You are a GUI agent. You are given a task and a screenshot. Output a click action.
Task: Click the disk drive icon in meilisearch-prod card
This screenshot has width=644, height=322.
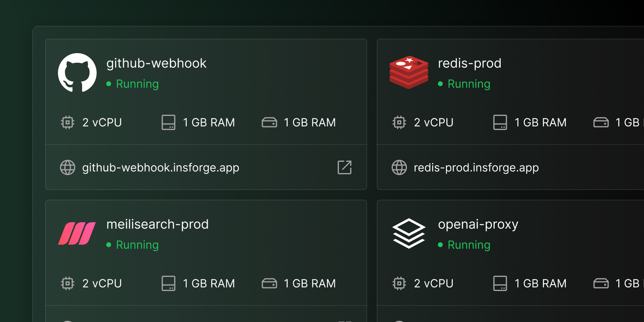pos(269,283)
